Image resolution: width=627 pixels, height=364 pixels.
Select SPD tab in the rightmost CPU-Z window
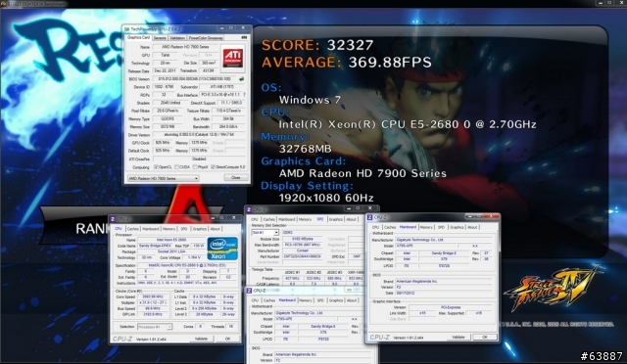(x=441, y=227)
